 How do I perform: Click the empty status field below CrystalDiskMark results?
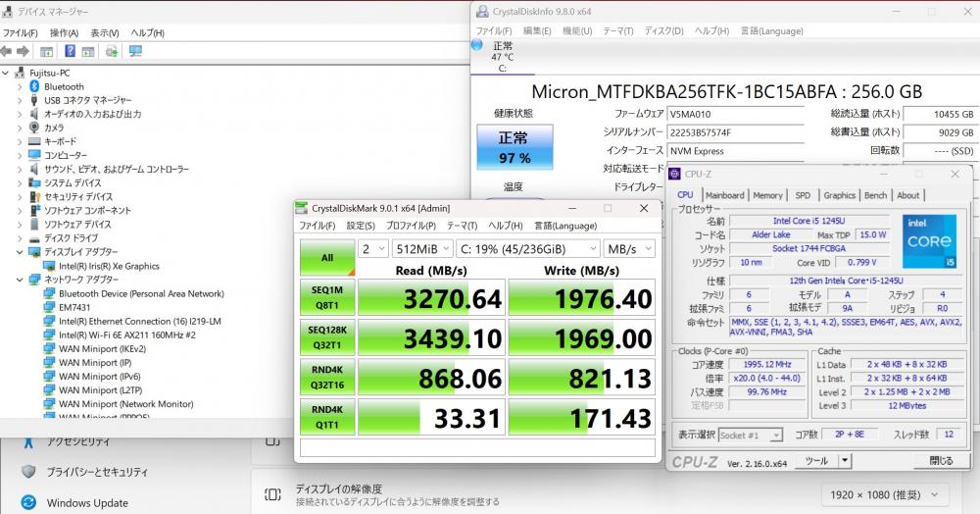click(x=477, y=447)
